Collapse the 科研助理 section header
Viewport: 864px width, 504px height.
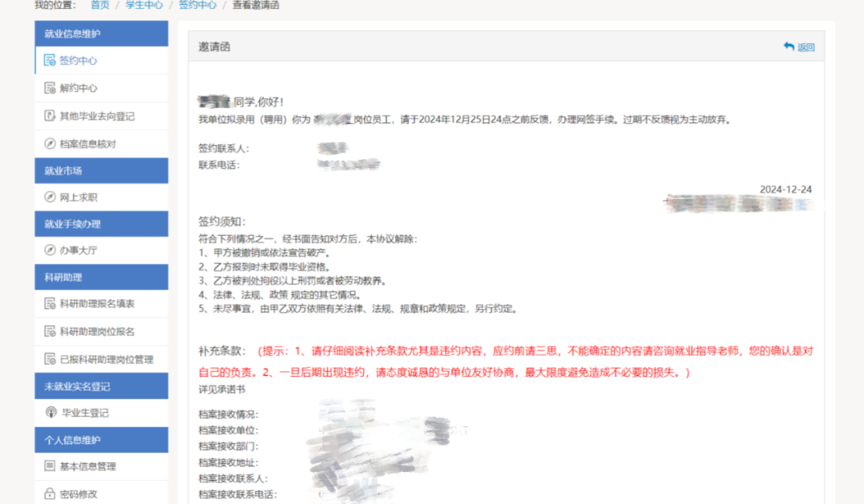click(102, 277)
